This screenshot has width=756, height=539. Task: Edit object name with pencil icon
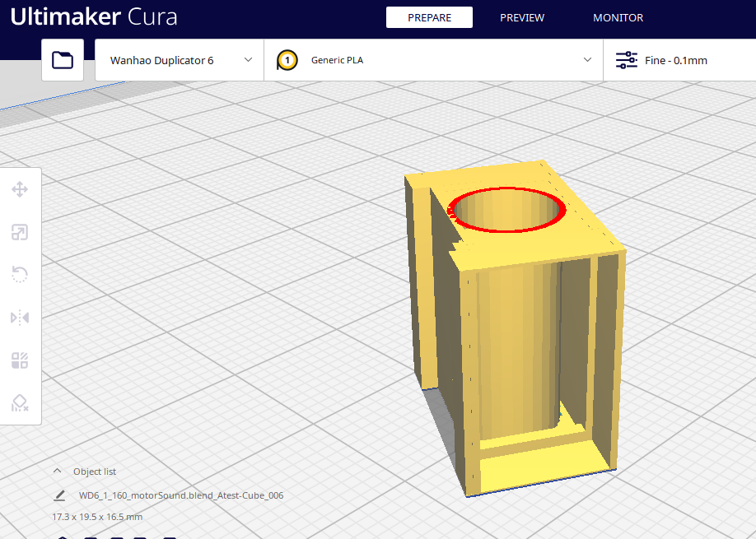tap(60, 495)
